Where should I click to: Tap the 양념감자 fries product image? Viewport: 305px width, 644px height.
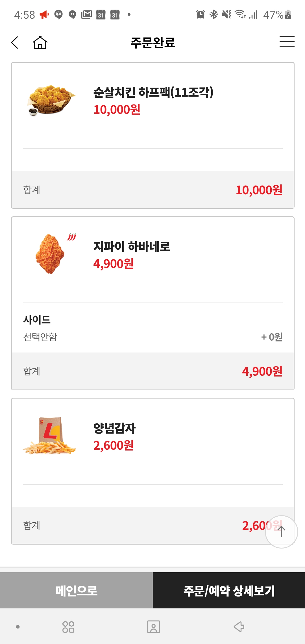tap(50, 436)
